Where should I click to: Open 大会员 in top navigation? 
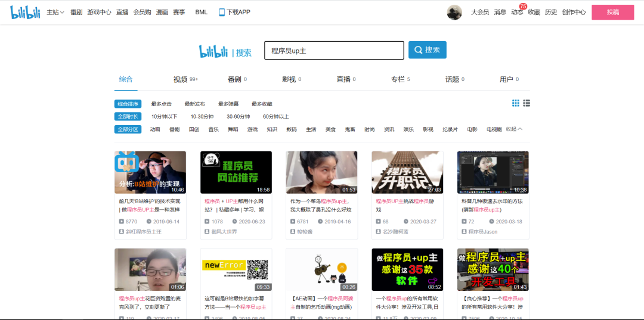(479, 13)
